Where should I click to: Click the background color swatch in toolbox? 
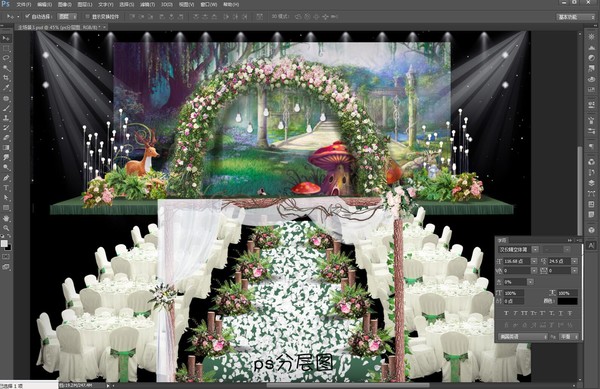point(8,247)
